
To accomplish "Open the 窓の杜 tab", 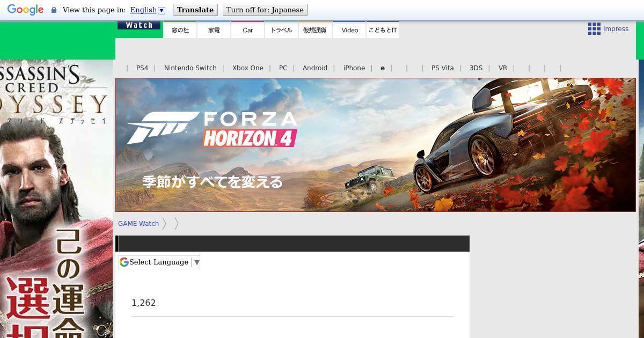I will 180,30.
